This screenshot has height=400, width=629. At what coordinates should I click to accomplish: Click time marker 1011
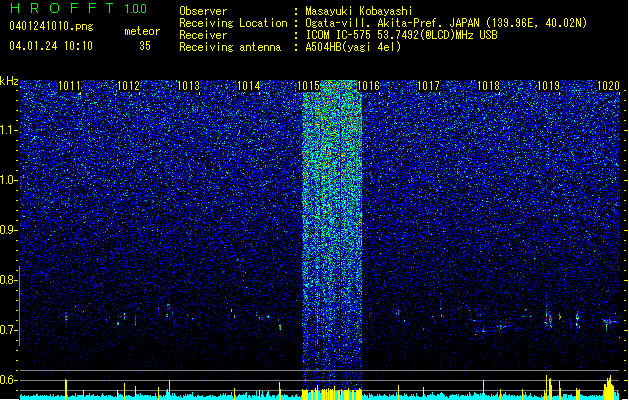pos(69,86)
